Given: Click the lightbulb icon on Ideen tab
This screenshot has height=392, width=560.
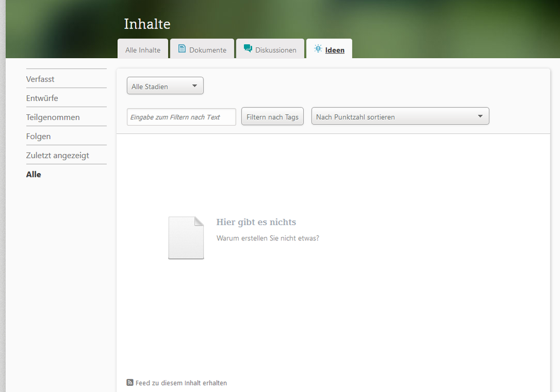Looking at the screenshot, I should [x=318, y=49].
